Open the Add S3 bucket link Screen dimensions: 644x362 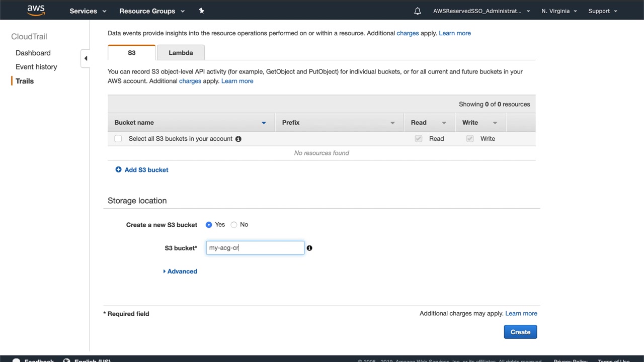click(x=146, y=170)
